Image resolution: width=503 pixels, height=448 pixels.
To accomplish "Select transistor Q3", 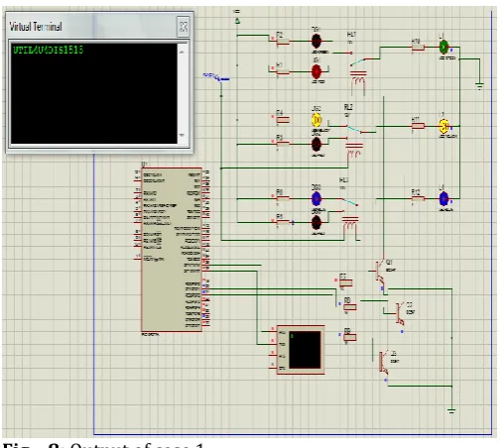I will point(383,363).
